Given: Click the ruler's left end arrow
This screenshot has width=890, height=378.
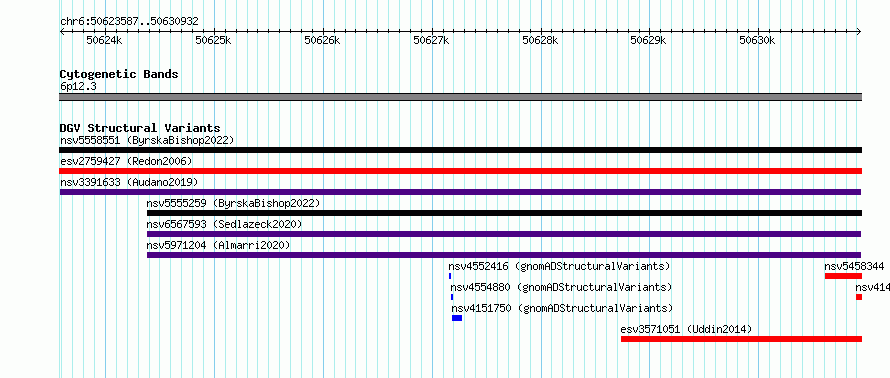Looking at the screenshot, I should (x=62, y=31).
